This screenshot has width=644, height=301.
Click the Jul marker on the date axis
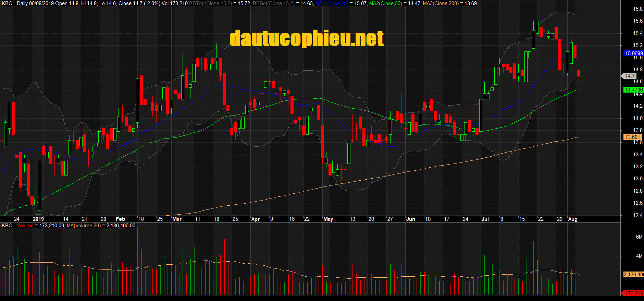point(485,219)
